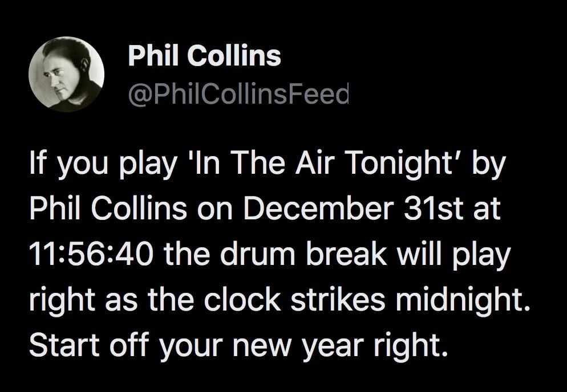Click the bold Phil Collins display name
This screenshot has height=392, width=567.
204,56
